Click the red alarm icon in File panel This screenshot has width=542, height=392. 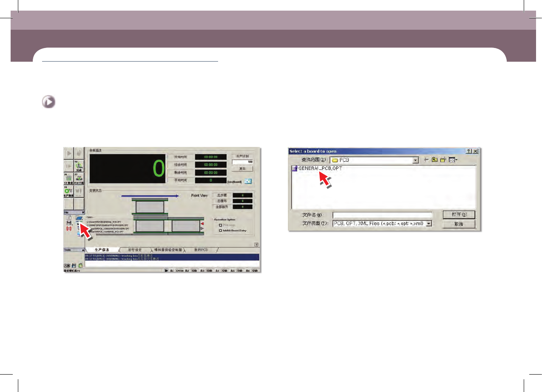(68, 228)
